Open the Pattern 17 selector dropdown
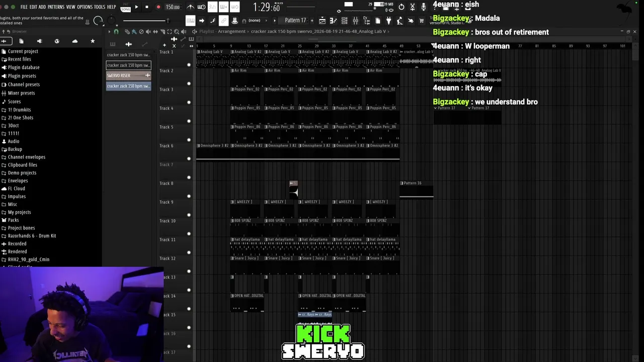The height and width of the screenshot is (362, 644). click(x=295, y=21)
